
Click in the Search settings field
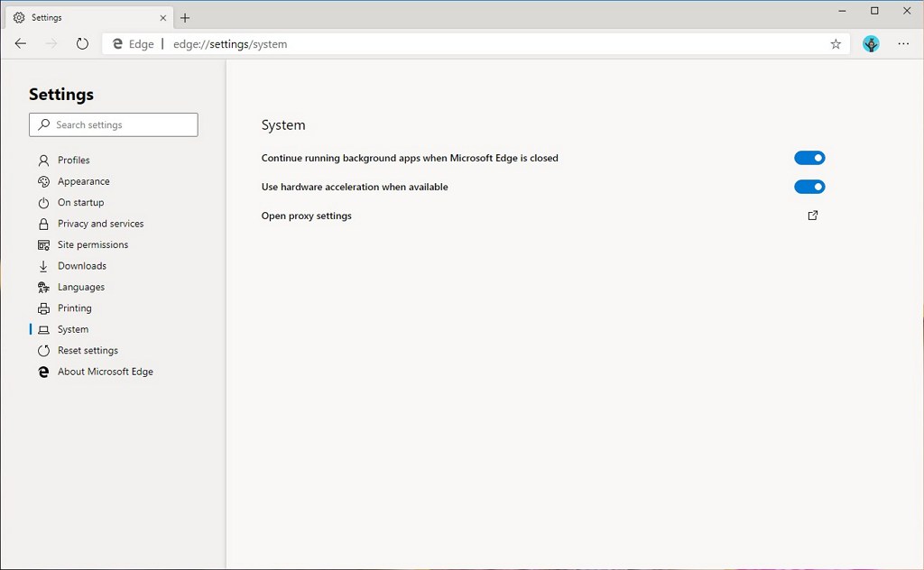114,124
